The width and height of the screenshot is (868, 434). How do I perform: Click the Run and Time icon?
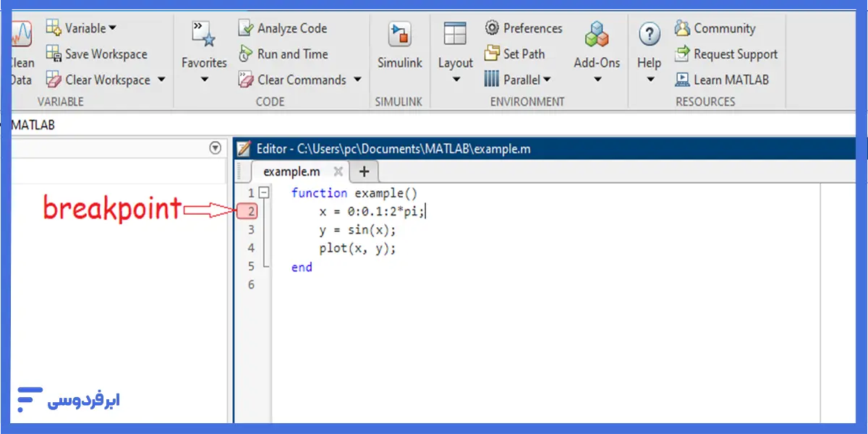[246, 54]
